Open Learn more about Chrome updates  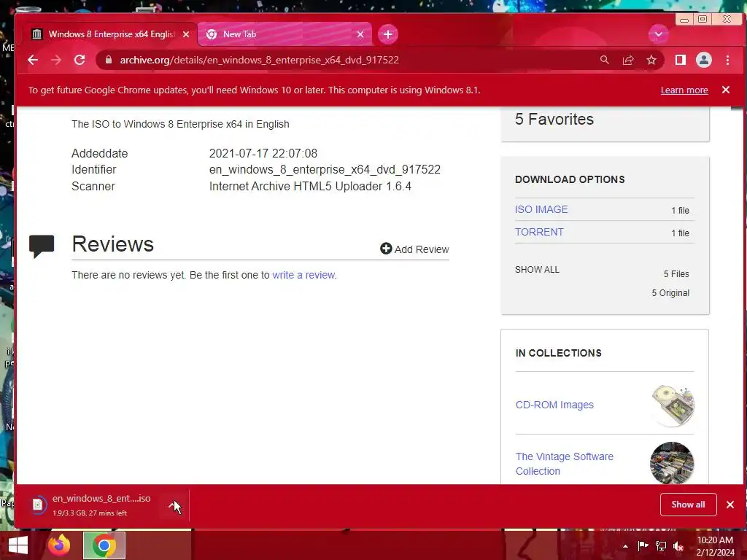pos(684,90)
